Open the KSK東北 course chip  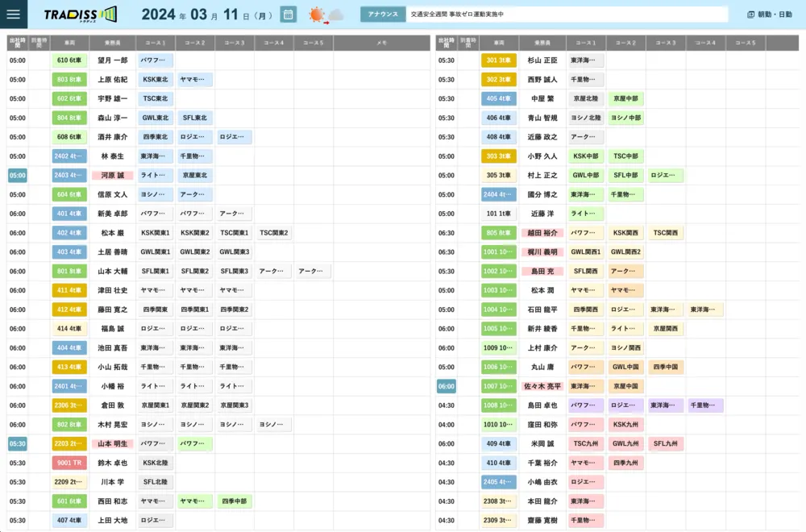[155, 80]
